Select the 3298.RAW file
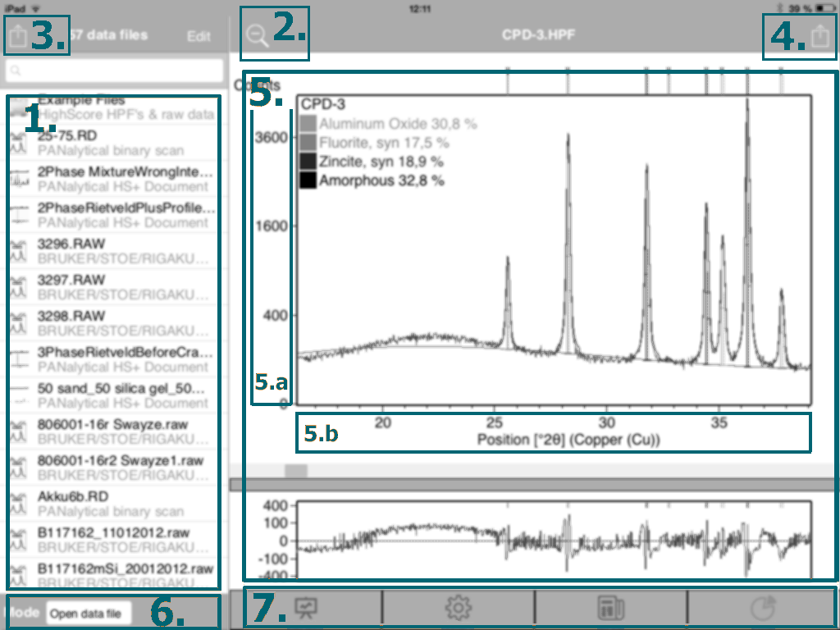This screenshot has width=840, height=630. pyautogui.click(x=114, y=323)
